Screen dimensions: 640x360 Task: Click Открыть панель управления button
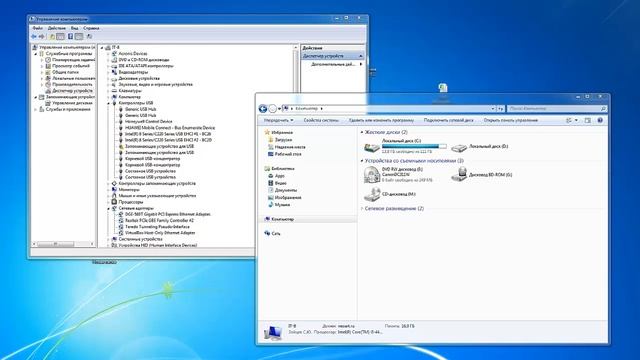511,120
